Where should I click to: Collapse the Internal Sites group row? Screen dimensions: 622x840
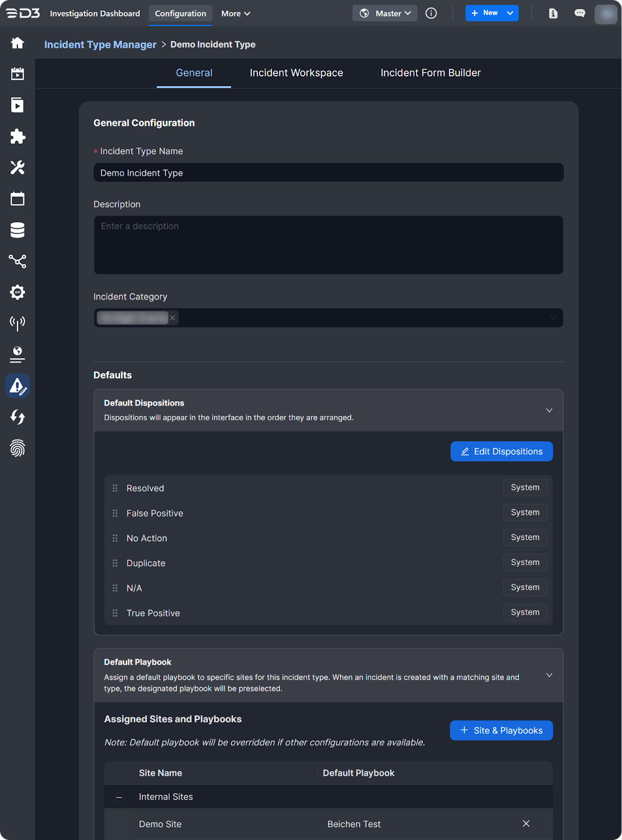(x=119, y=797)
